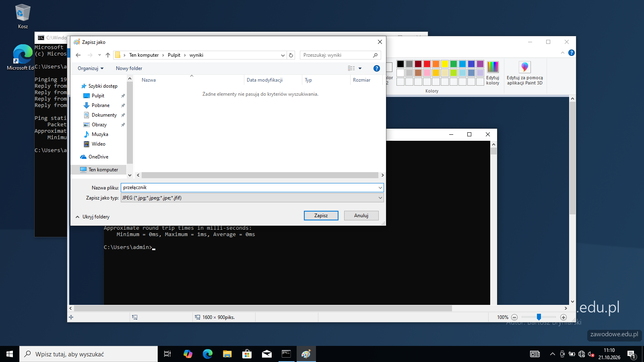644x362 pixels.
Task: Open Microsoft Edge from taskbar
Action: point(208,354)
